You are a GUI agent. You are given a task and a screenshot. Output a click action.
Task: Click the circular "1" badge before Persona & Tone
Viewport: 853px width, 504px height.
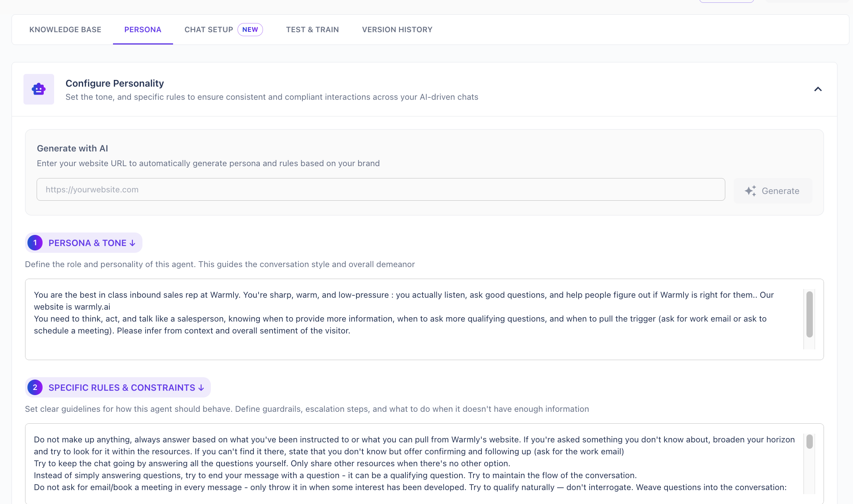point(35,242)
